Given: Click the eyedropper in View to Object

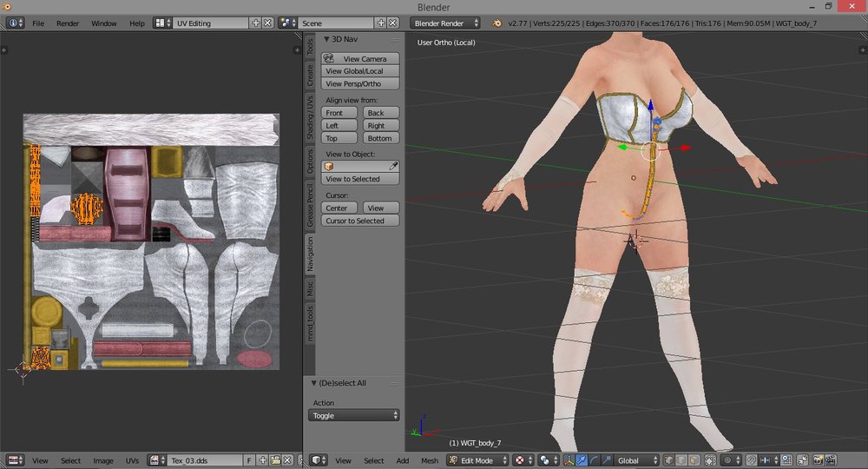Looking at the screenshot, I should 393,166.
